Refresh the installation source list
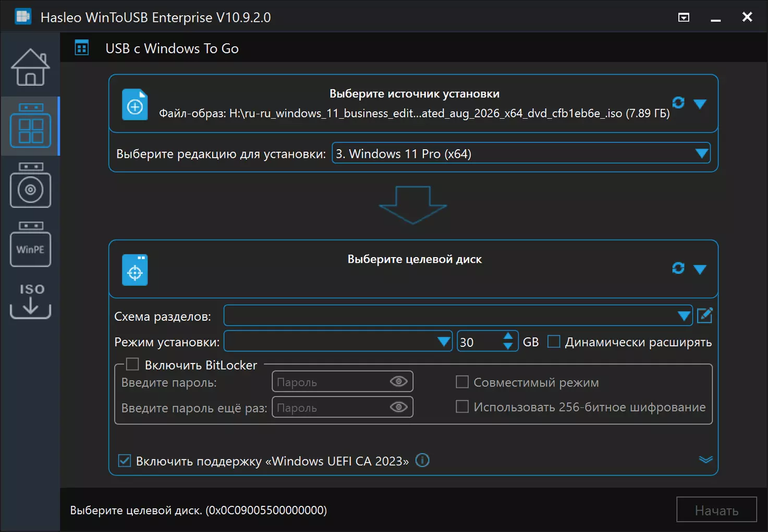Screen dimensions: 768x532 pos(678,103)
